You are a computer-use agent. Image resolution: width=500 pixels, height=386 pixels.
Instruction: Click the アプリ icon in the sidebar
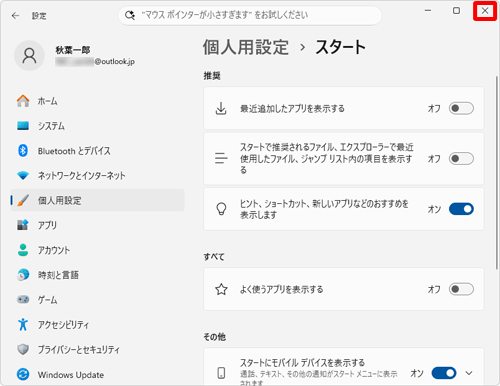pos(23,225)
